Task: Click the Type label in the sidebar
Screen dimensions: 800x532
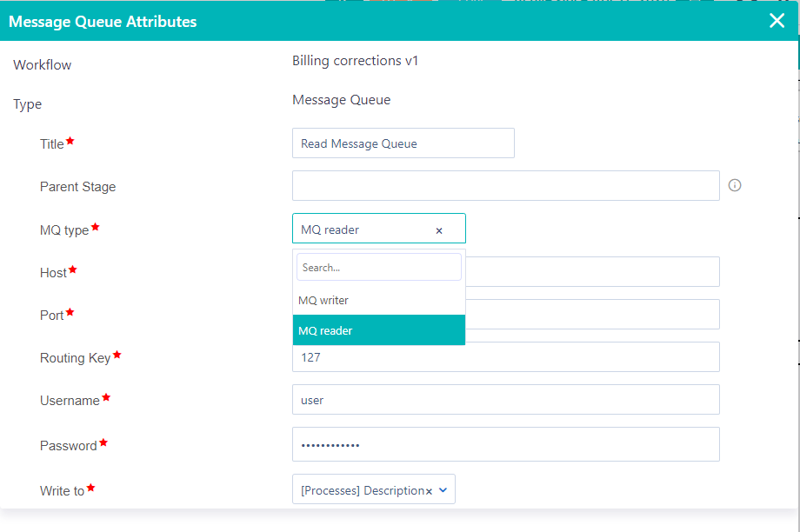Action: 27,103
